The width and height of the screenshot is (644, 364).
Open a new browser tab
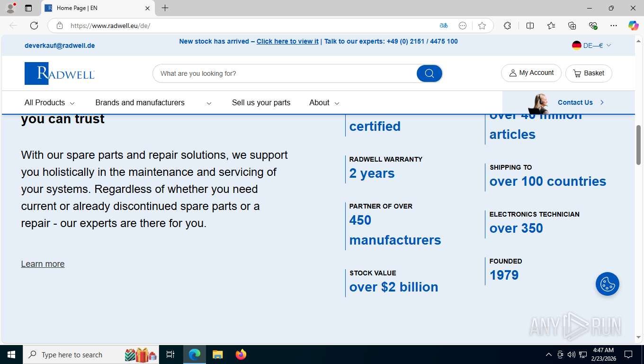pos(165,8)
